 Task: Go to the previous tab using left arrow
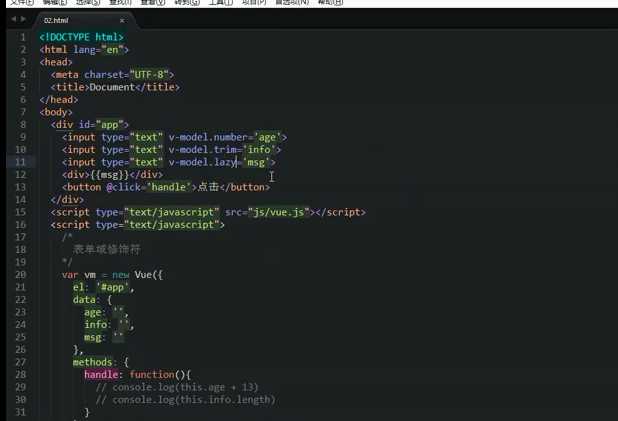14,19
